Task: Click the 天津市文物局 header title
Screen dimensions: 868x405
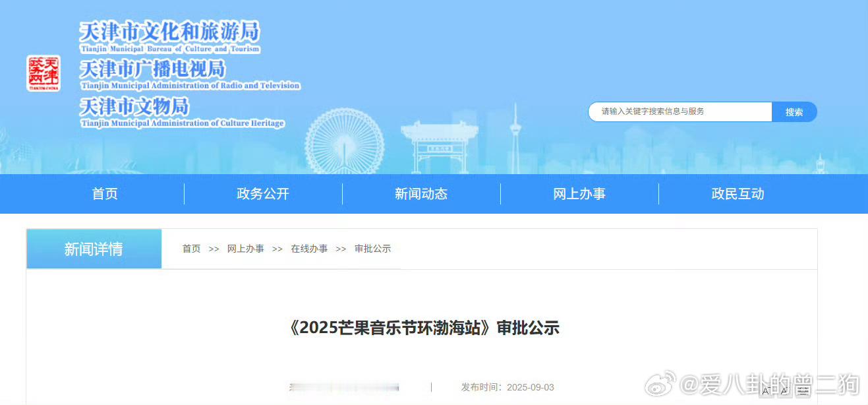Action: coord(134,106)
